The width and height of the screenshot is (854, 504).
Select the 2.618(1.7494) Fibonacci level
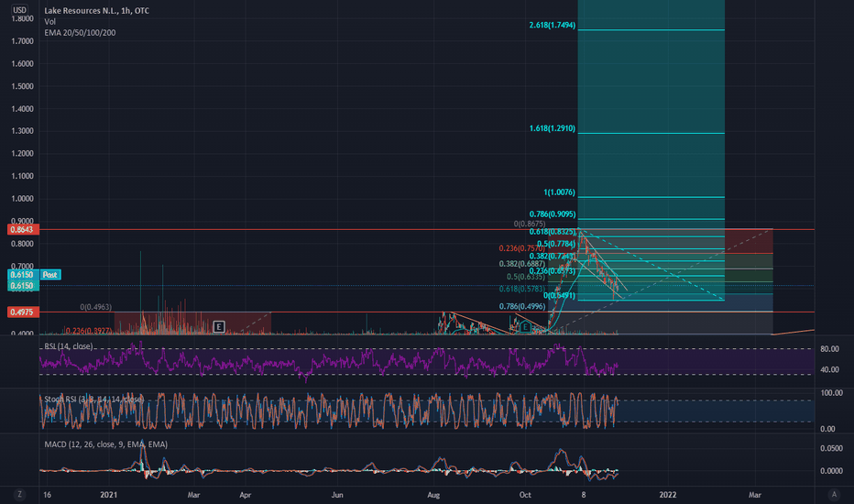(x=552, y=25)
